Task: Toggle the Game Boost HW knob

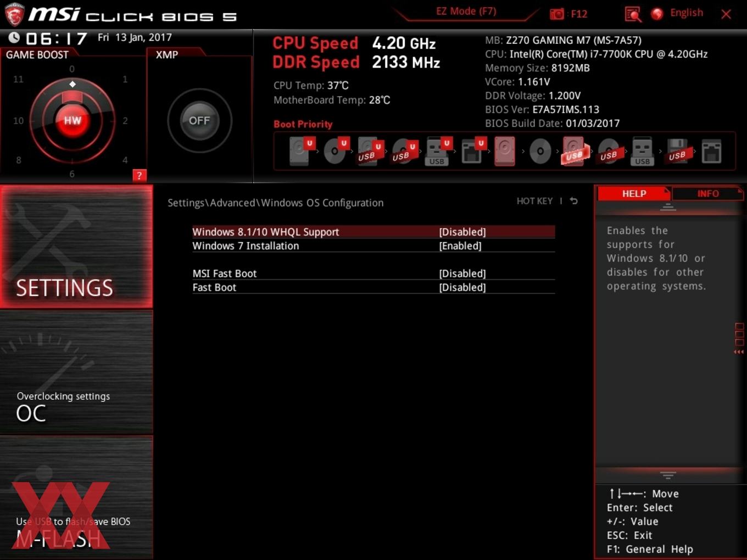Action: (x=73, y=120)
